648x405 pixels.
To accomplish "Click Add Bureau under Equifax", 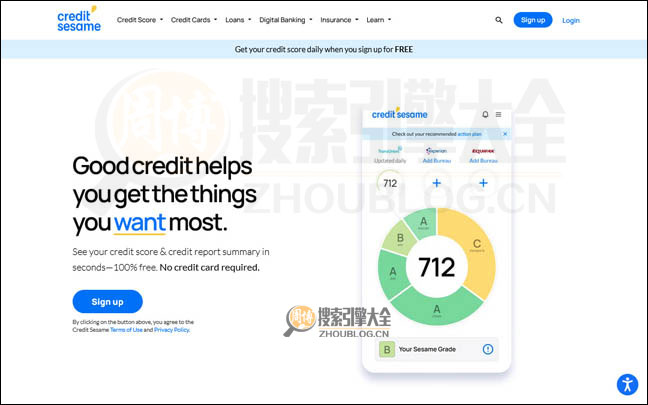I will (483, 161).
